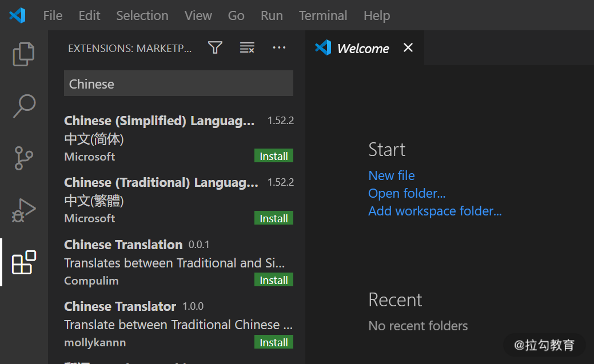Open the Edit menu
The image size is (594, 364).
(x=89, y=15)
